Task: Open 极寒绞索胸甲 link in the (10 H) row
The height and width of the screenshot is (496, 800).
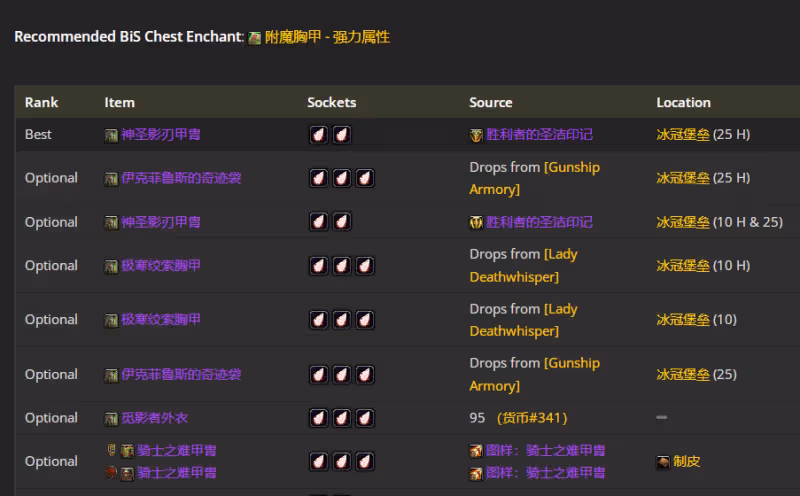Action: point(161,265)
